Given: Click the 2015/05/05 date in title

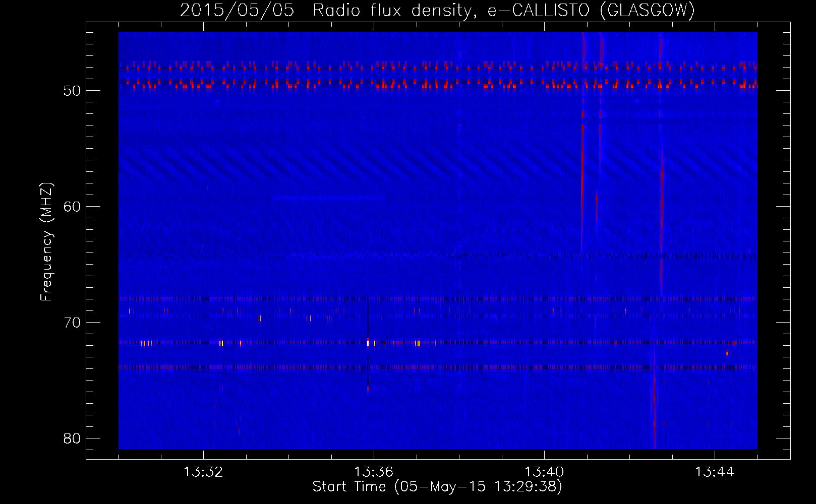Looking at the screenshot, I should pos(237,10).
